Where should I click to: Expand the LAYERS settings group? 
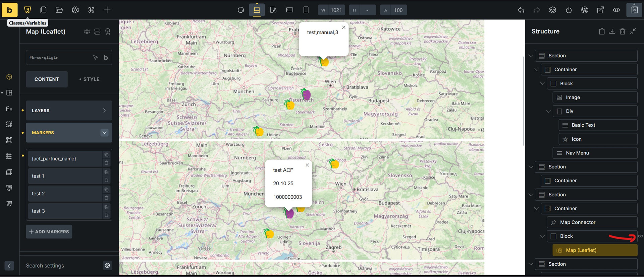click(69, 111)
